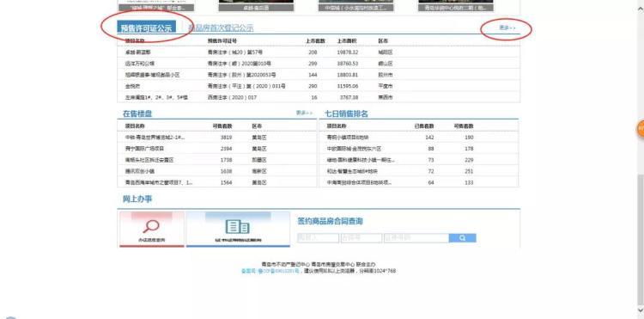Open weekly ranking project with 73 sold
Viewport: 644px width, 319px height.
(x=361, y=160)
